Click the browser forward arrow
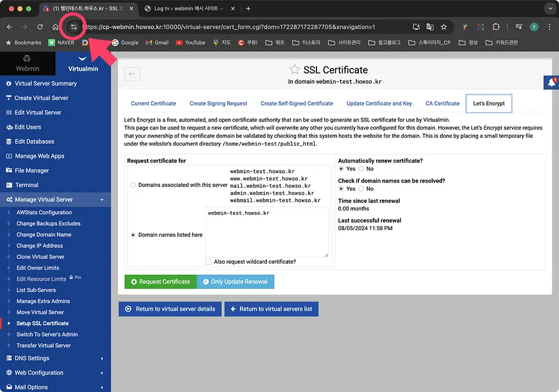Screen dimensions: 559x392 pos(25,27)
